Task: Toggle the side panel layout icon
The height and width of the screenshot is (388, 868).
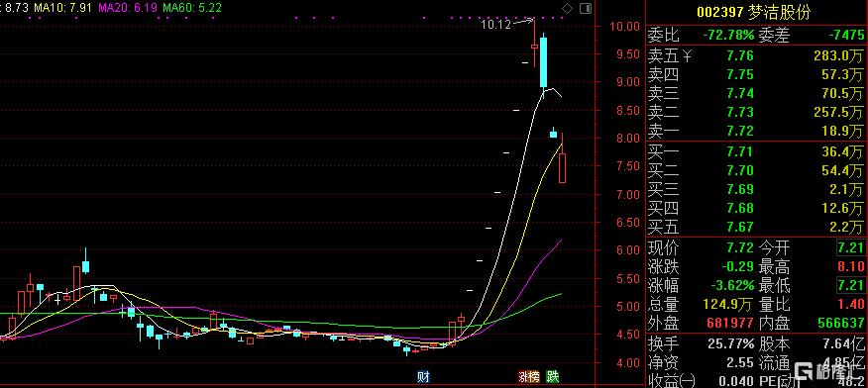Action: pos(585,8)
